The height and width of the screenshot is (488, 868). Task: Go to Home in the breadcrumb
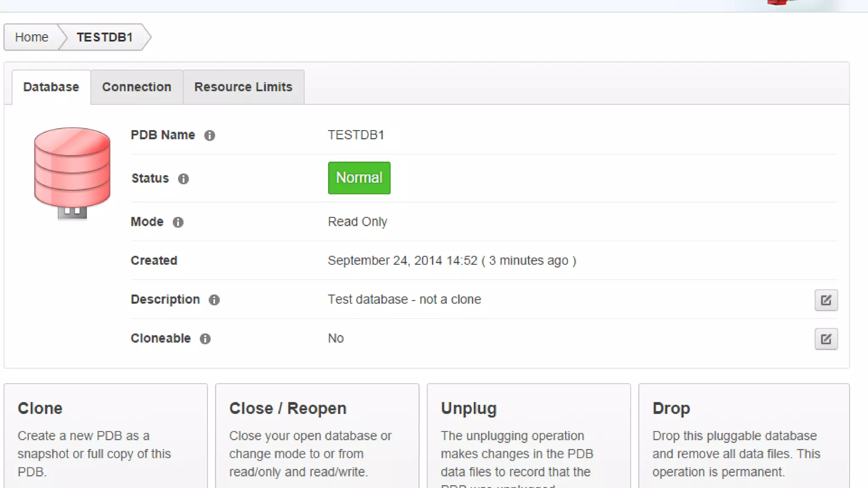coord(32,37)
